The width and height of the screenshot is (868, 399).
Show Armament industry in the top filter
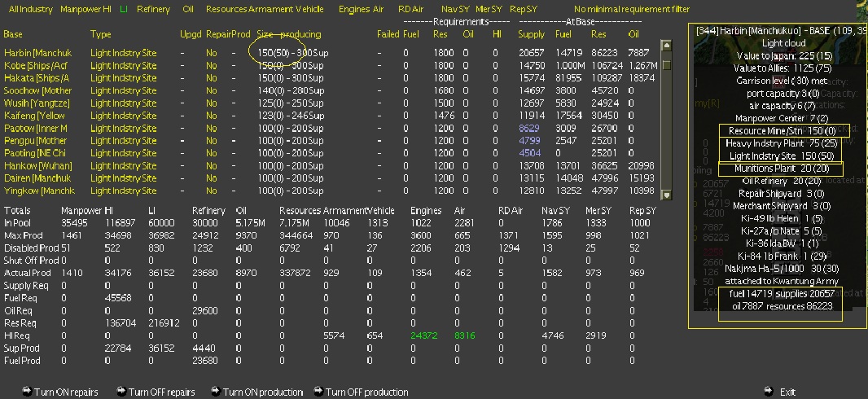point(270,10)
